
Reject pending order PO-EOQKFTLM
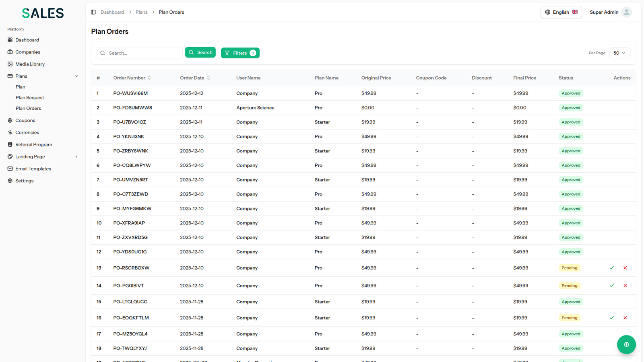pos(625,318)
